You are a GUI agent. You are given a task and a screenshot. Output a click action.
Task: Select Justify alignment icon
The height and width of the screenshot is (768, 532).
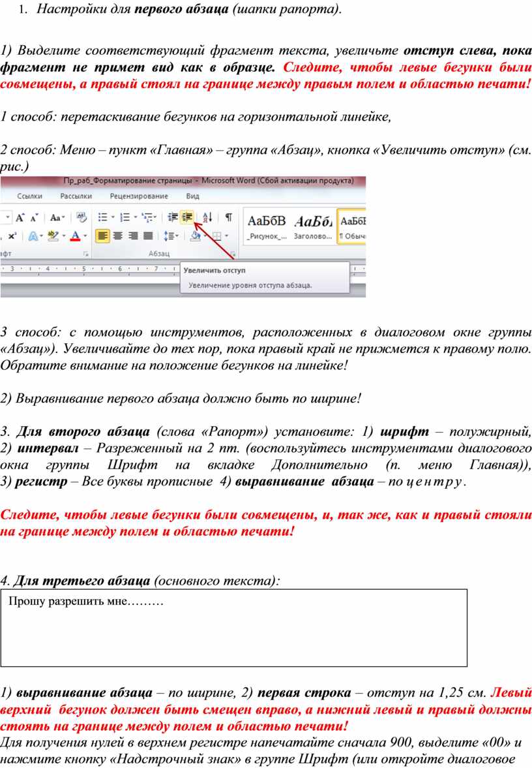coord(148,236)
